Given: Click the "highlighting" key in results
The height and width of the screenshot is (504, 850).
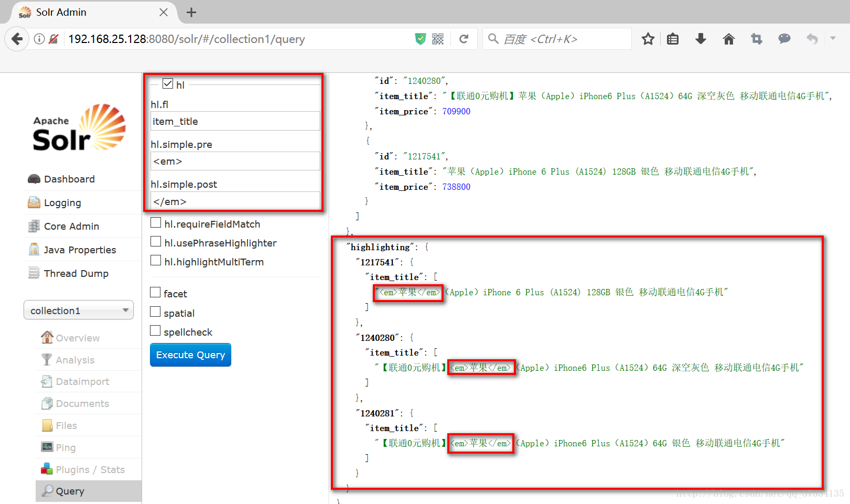Looking at the screenshot, I should (380, 247).
